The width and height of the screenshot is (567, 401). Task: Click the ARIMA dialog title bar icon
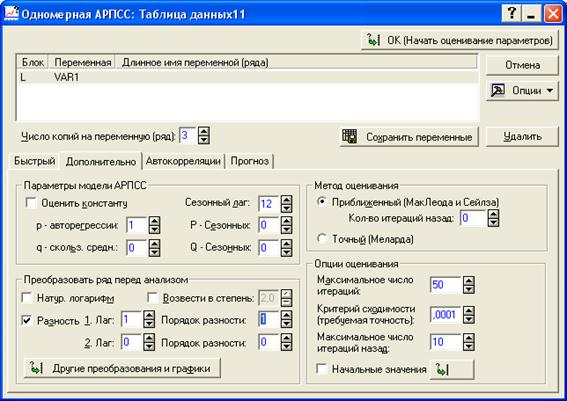pyautogui.click(x=11, y=13)
